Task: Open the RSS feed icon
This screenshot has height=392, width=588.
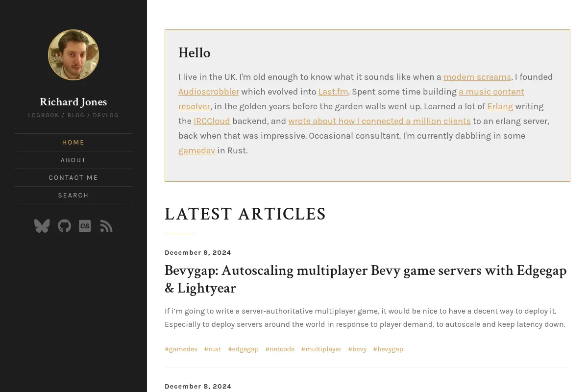Action: 106,226
